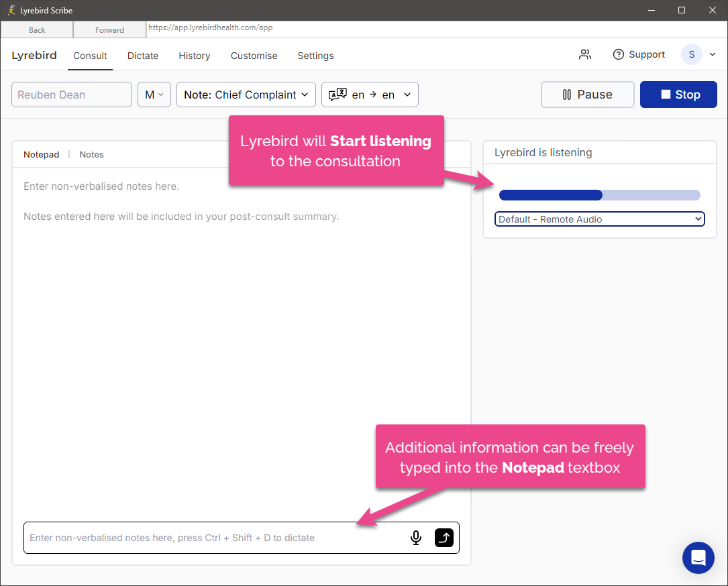Screen dimensions: 728x586
Task: Click the Support help icon
Action: (619, 55)
